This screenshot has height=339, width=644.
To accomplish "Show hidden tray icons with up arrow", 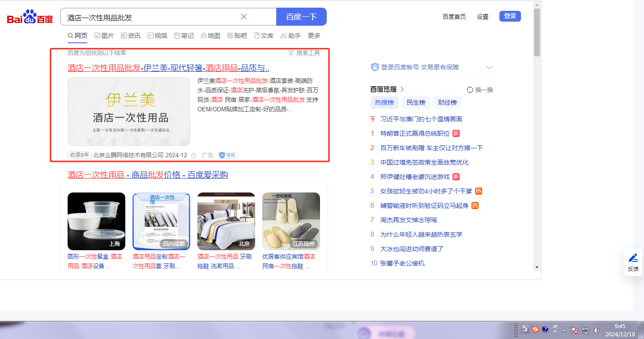I will click(x=563, y=330).
